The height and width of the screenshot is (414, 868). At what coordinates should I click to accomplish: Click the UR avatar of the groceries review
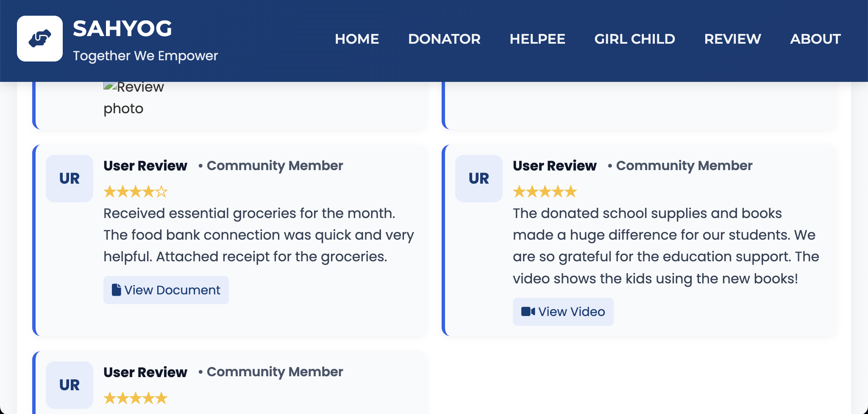[70, 179]
